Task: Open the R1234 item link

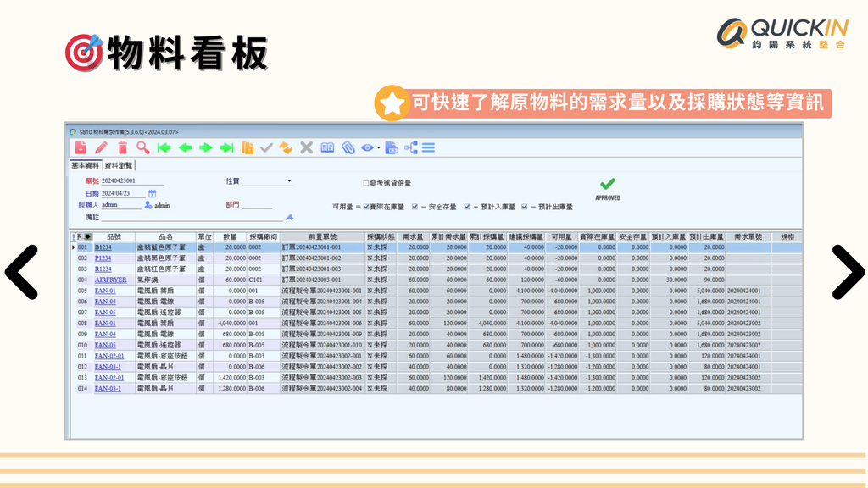Action: coord(103,269)
